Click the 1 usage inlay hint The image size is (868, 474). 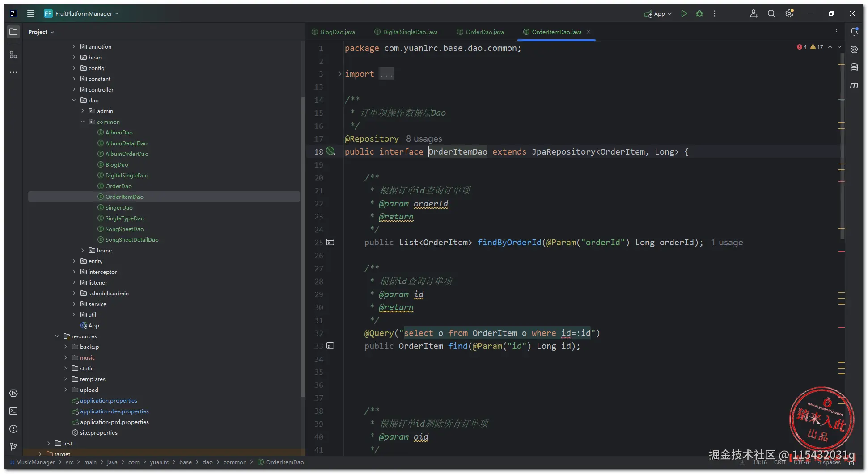727,242
